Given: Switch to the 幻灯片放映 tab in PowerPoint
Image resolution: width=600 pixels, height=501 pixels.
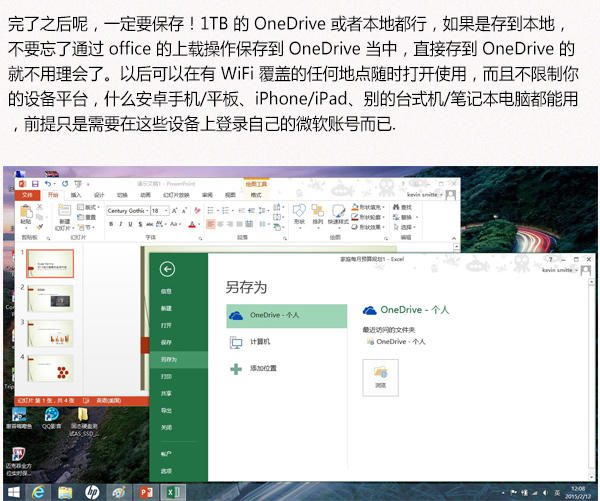Looking at the screenshot, I should [x=176, y=195].
